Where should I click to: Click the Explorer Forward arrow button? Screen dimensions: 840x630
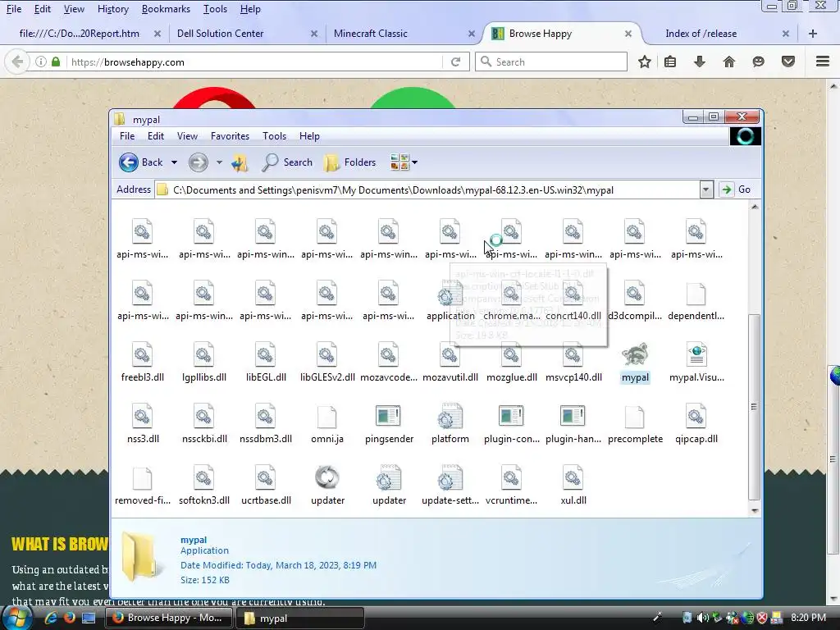[x=199, y=162]
